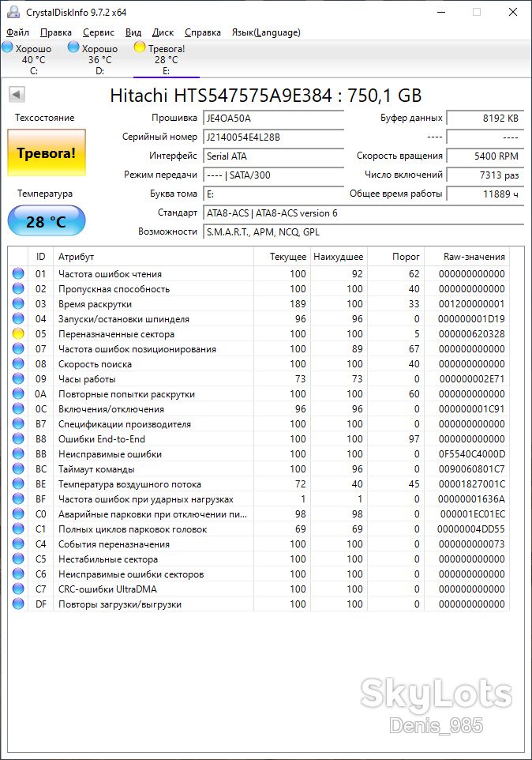Select disk C: with status Хорошо 40 °C
Viewport: 532px width, 760px height.
[33, 59]
